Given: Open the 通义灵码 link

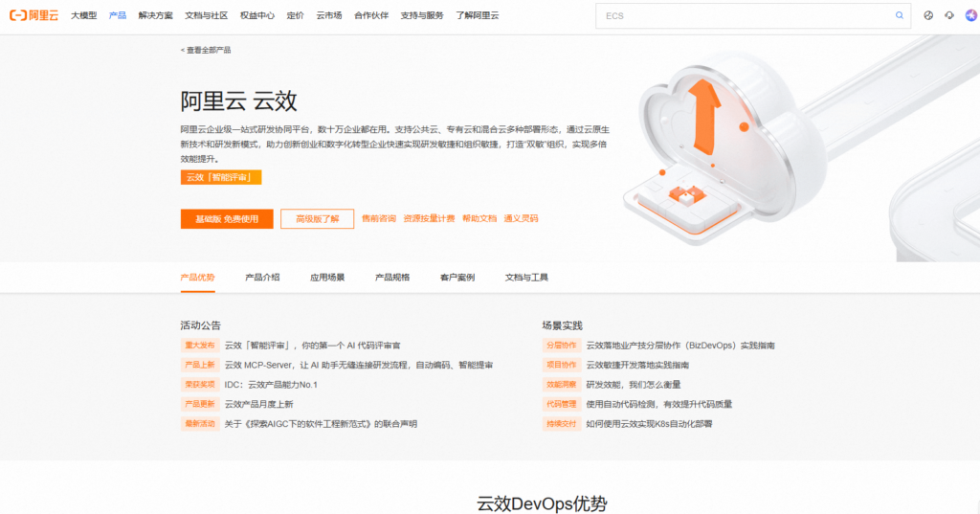Looking at the screenshot, I should [x=521, y=219].
